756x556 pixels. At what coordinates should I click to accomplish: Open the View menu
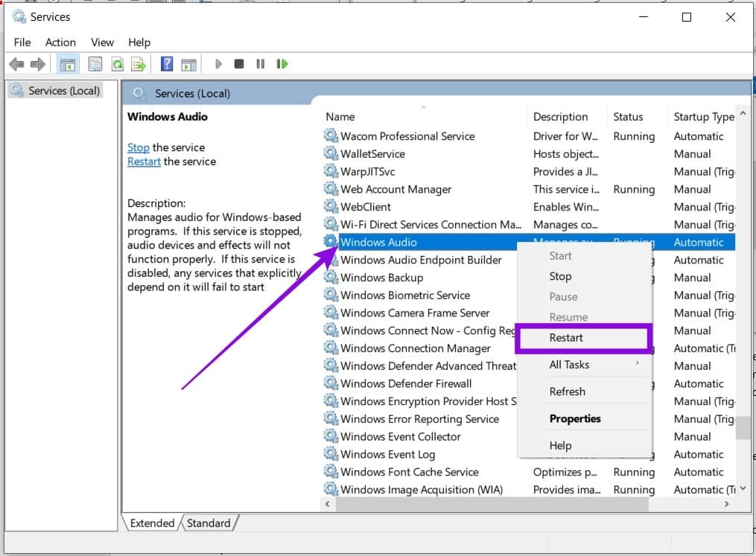pyautogui.click(x=102, y=42)
